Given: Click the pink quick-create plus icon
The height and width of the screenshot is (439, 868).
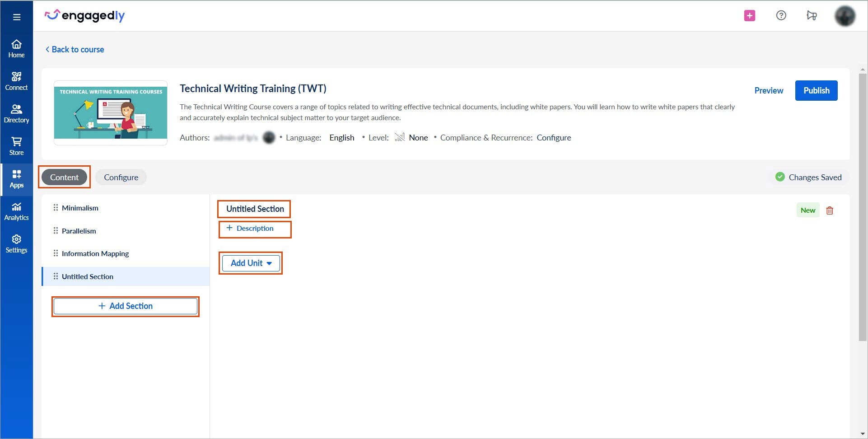Looking at the screenshot, I should 749,15.
